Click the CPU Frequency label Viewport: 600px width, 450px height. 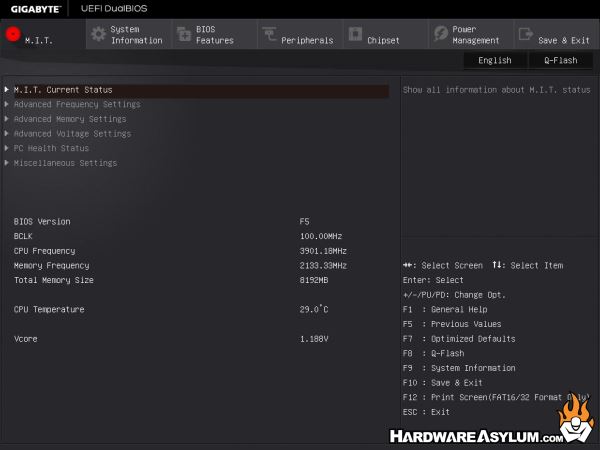coord(44,251)
